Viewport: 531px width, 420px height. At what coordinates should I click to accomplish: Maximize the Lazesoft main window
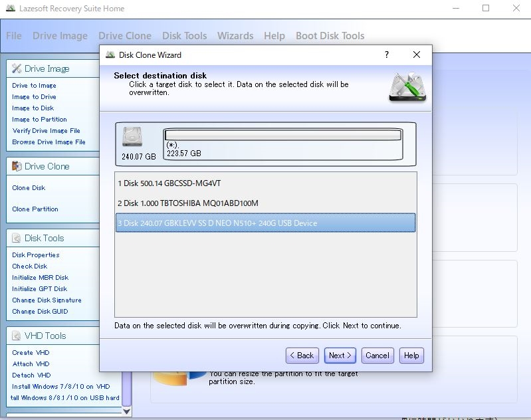point(486,8)
